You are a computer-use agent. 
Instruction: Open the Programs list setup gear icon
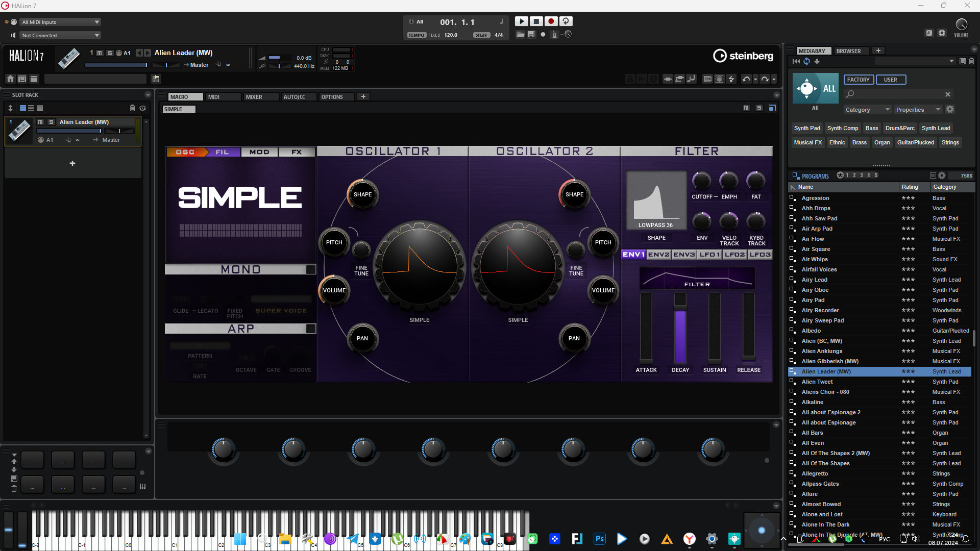pos(942,175)
